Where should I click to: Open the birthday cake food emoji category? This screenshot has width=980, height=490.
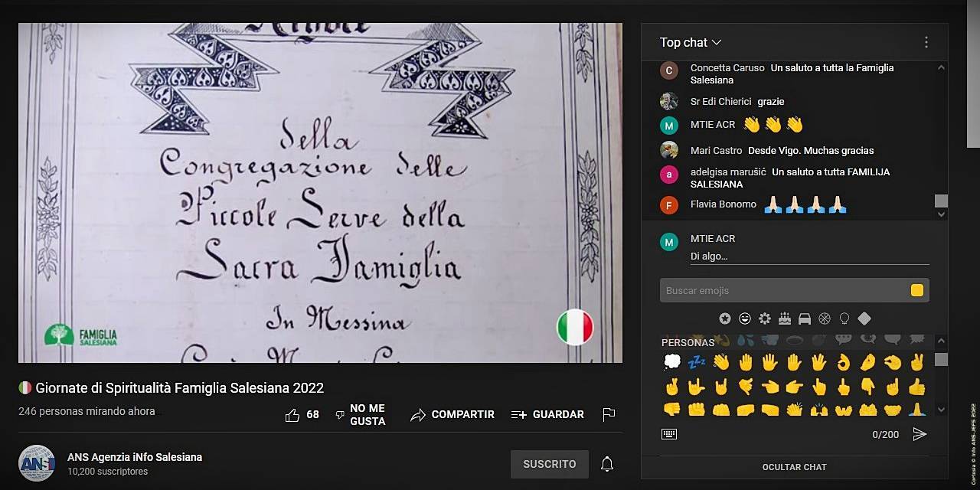point(785,318)
